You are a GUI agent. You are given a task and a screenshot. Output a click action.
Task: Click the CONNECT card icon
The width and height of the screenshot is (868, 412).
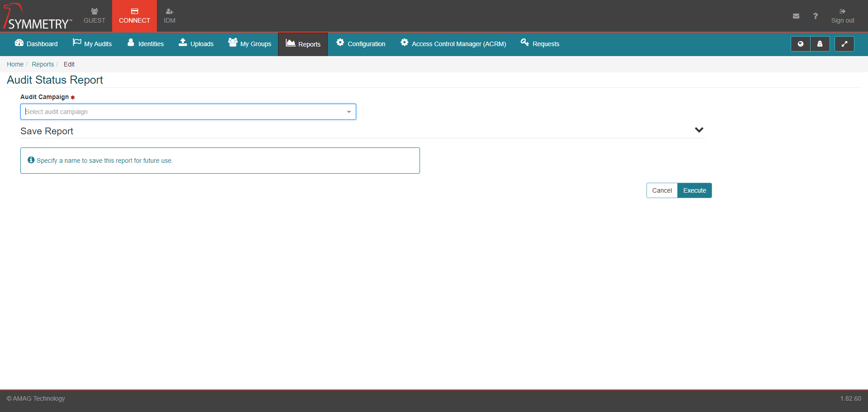tap(135, 11)
